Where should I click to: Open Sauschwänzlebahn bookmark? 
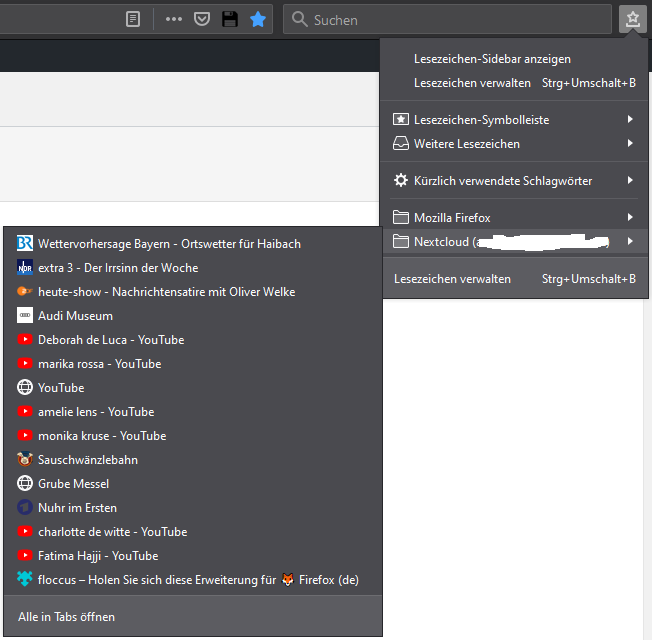(x=88, y=460)
